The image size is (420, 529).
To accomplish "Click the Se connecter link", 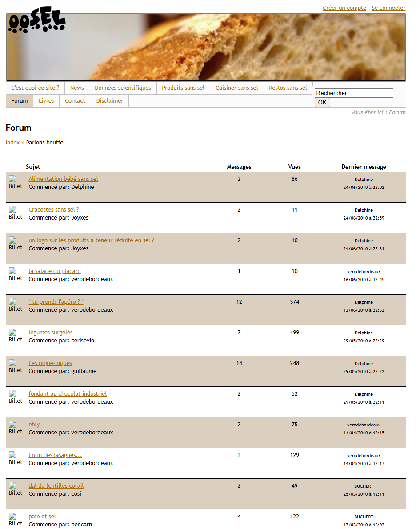I will (388, 8).
